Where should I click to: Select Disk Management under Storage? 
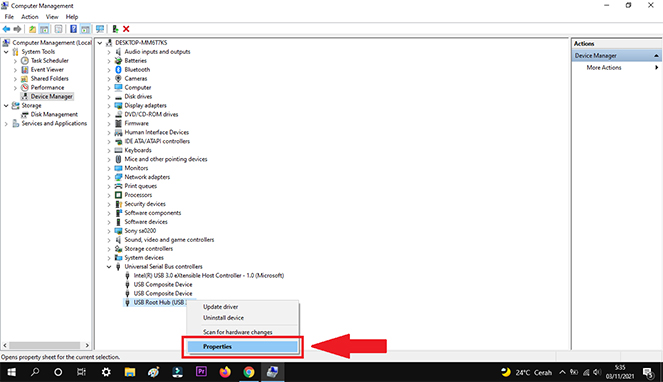(54, 114)
